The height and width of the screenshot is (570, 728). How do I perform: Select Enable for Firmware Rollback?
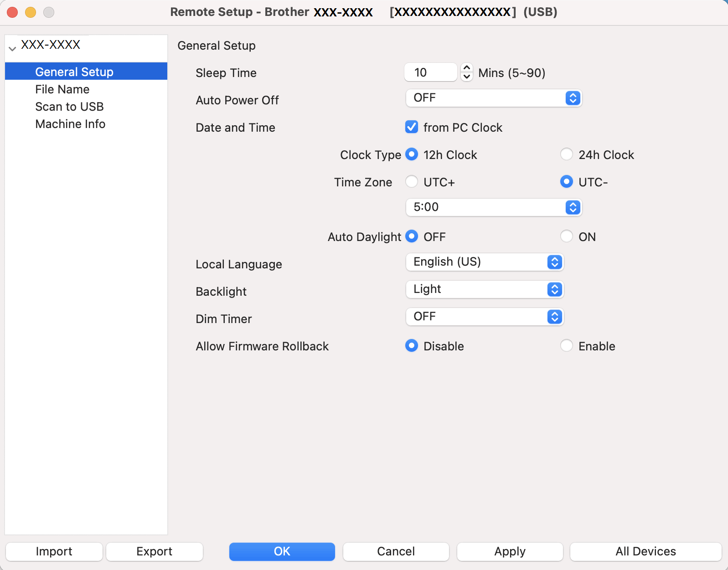[567, 346]
